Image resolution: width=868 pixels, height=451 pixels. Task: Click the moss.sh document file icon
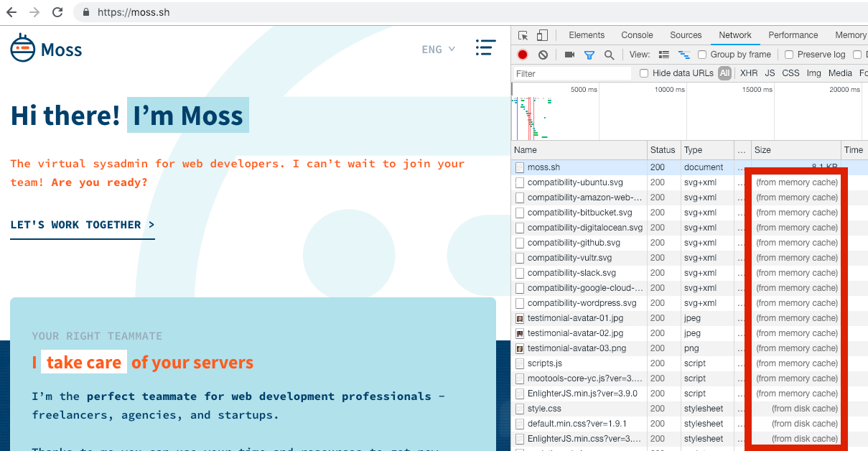(520, 167)
